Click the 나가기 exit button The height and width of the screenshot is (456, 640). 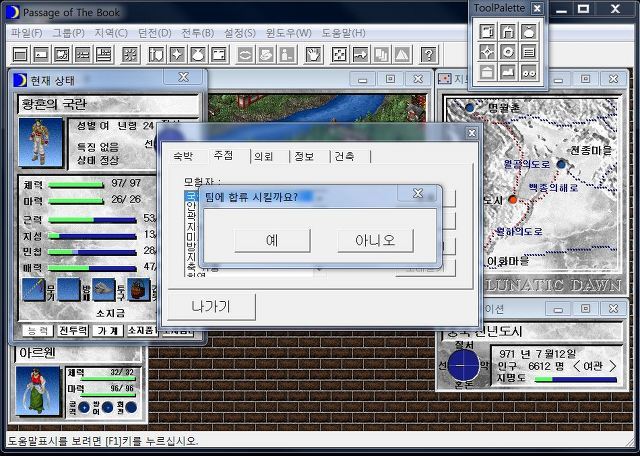pyautogui.click(x=211, y=307)
